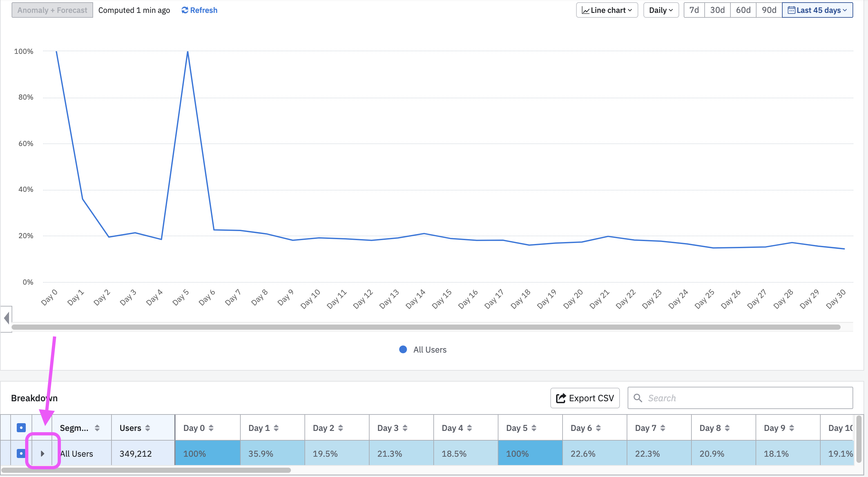The height and width of the screenshot is (477, 868).
Task: Toggle the All Users row checkbox
Action: tap(21, 453)
